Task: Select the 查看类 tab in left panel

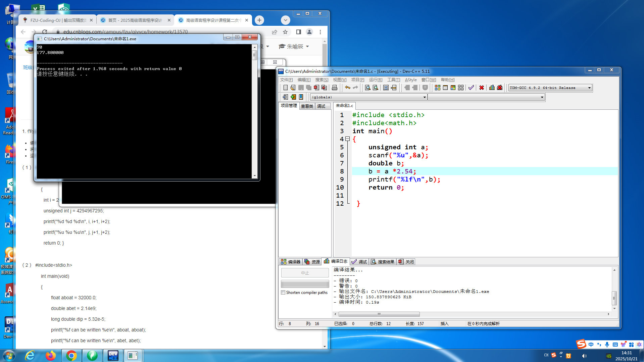Action: click(x=307, y=106)
